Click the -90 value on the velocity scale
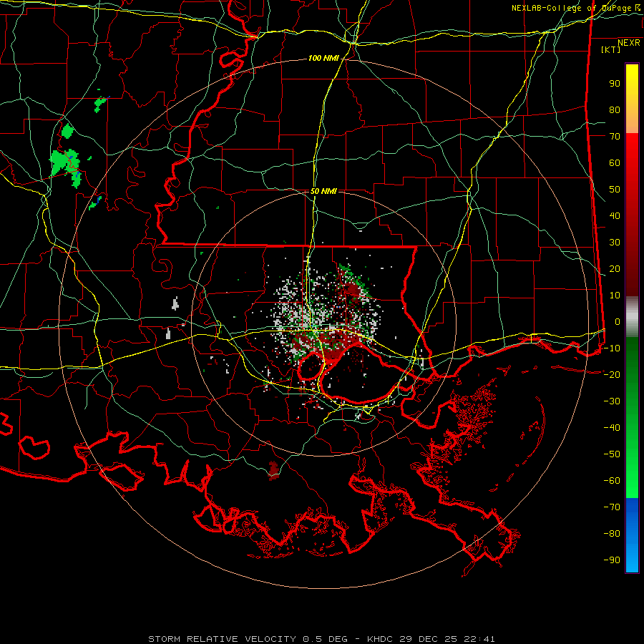Image resolution: width=644 pixels, height=644 pixels. (612, 560)
